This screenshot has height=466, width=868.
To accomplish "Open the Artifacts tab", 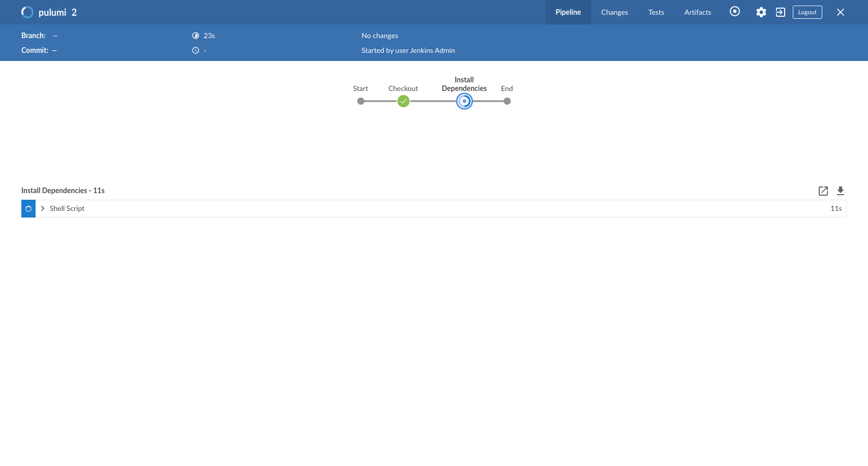I will pyautogui.click(x=698, y=12).
